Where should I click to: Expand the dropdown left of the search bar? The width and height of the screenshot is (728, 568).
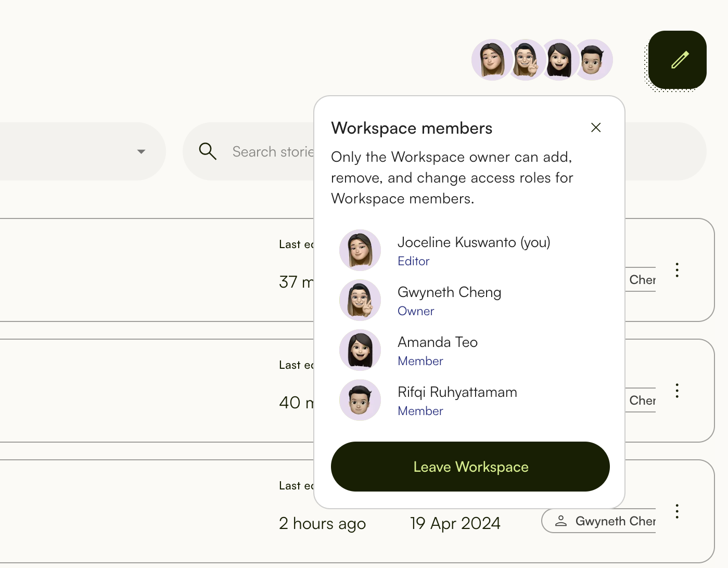[x=141, y=151]
